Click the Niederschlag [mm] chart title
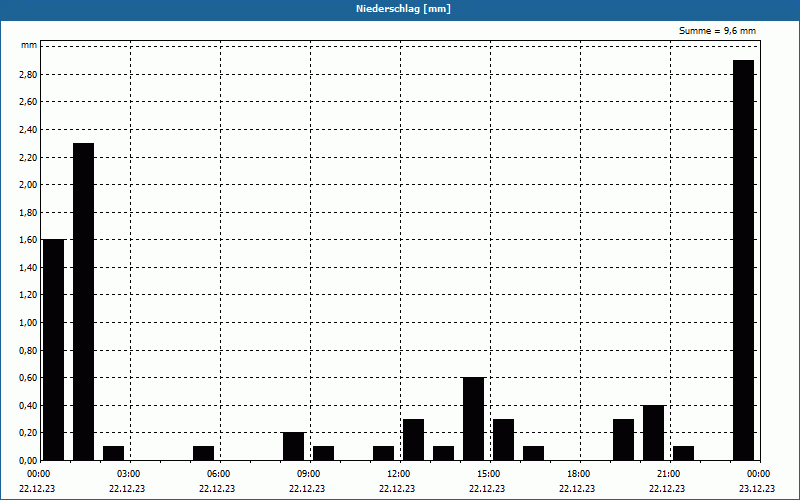This screenshot has height=500, width=800. point(403,9)
